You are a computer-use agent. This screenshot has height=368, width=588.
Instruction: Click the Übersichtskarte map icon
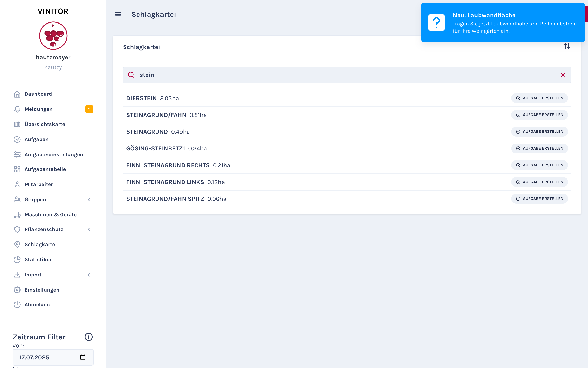[17, 124]
